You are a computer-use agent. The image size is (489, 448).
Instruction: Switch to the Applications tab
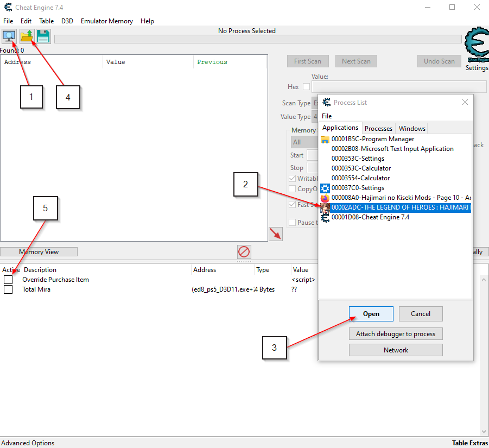340,128
